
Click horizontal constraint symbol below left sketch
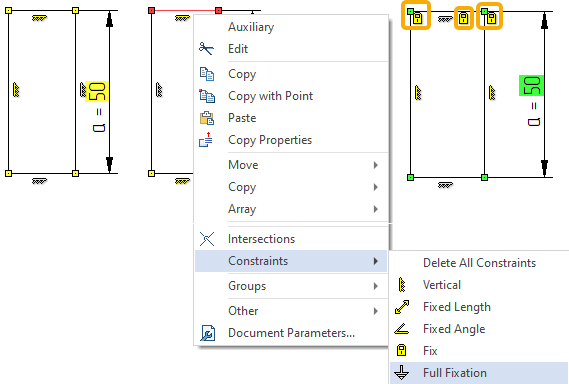(39, 181)
